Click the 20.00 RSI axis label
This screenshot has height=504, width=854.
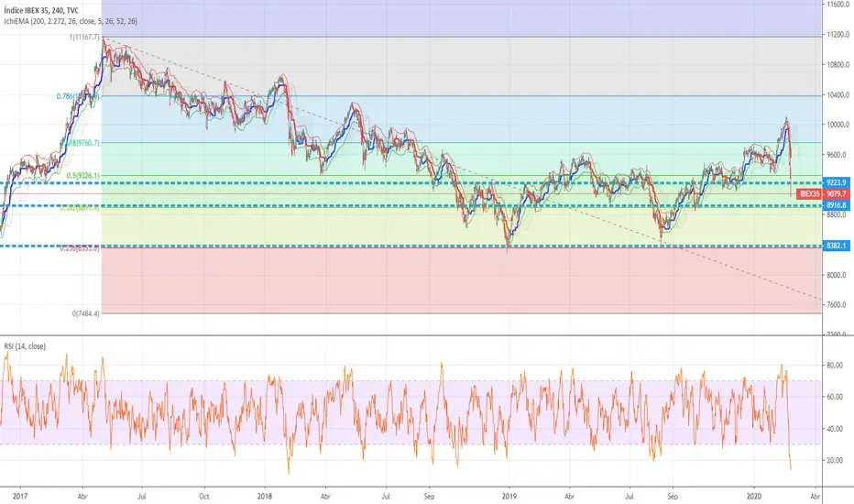(835, 460)
